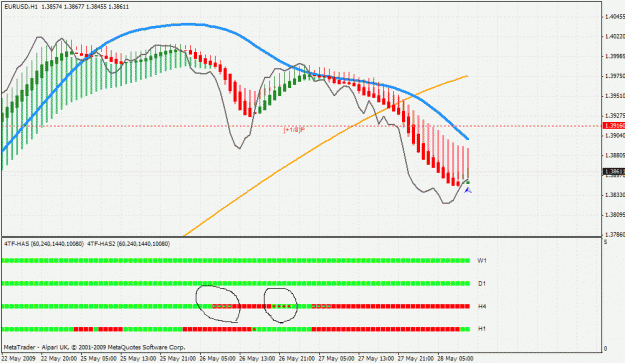This screenshot has height=363, width=625.
Task: Click the 1.40455 price axis label
Action: click(x=615, y=17)
